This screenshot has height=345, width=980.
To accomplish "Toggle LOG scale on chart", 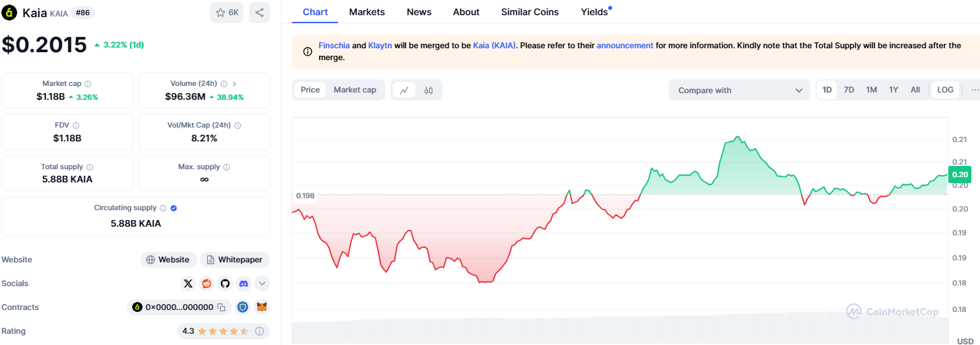I will 945,90.
